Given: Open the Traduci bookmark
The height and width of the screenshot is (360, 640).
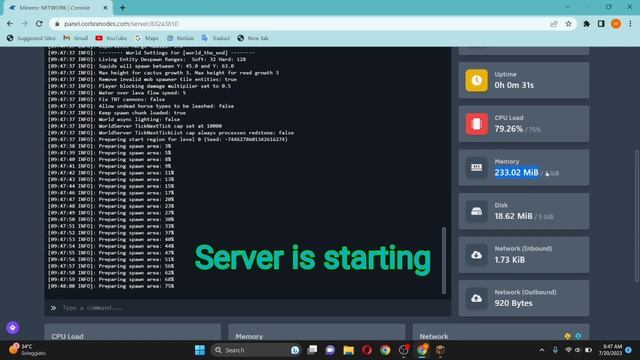Looking at the screenshot, I should (x=216, y=38).
